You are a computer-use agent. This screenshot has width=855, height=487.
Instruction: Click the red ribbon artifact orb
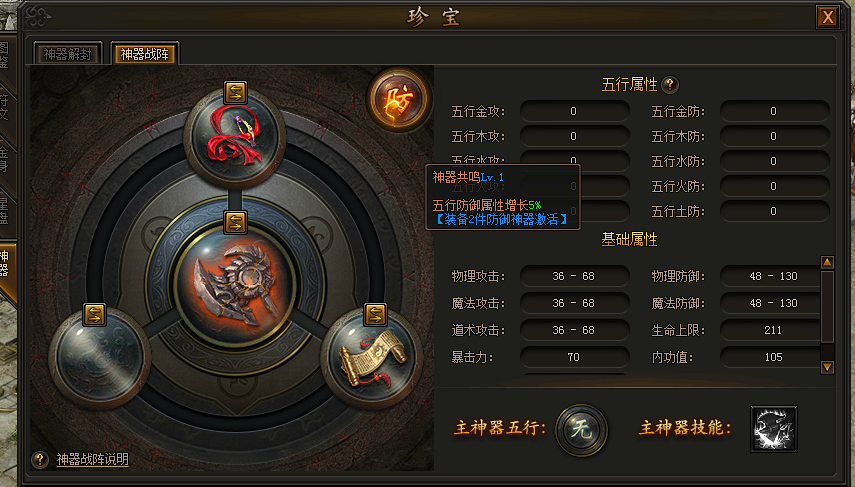click(234, 137)
